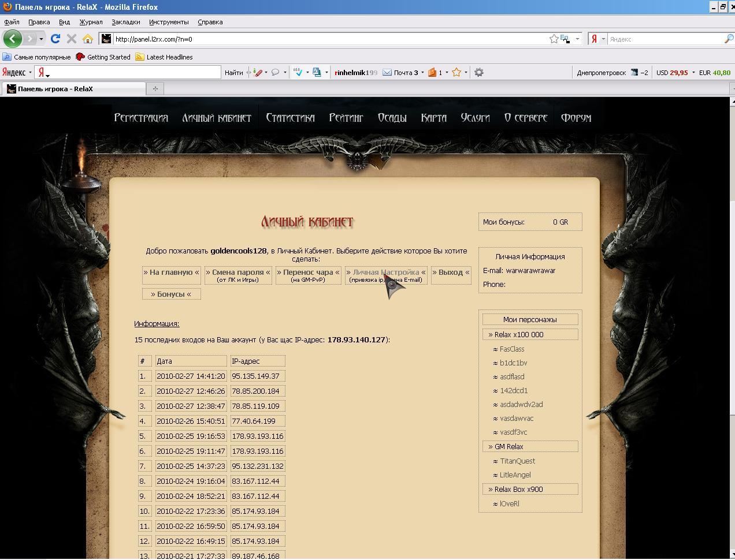Open the Yandex bar bookmarks star dropdown arrow
Image resolution: width=735 pixels, height=560 pixels.
pos(466,72)
